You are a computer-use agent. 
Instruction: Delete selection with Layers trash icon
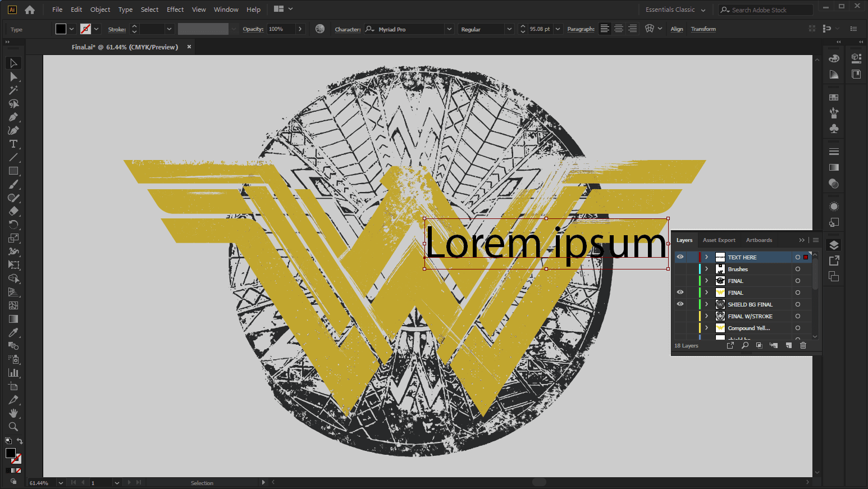point(803,345)
